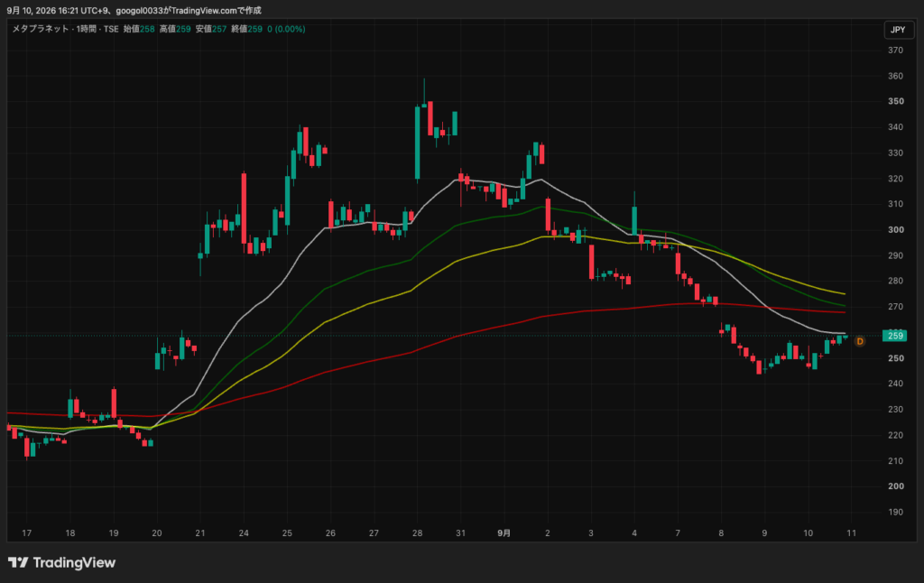
Task: Click the TradingView wordmark text
Action: click(x=74, y=562)
